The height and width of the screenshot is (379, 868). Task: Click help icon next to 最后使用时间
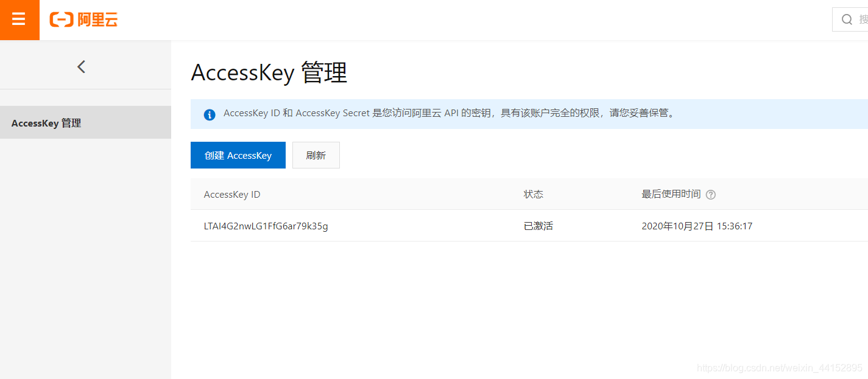click(x=710, y=195)
